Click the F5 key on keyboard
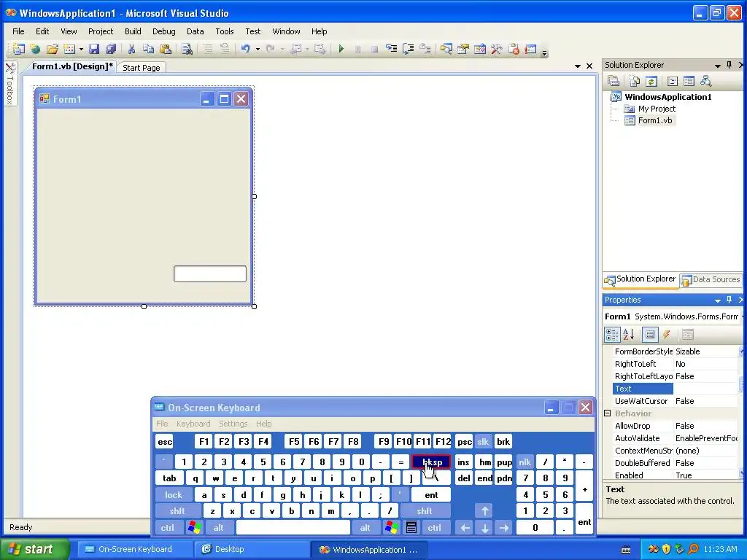This screenshot has width=747, height=560. [x=294, y=441]
